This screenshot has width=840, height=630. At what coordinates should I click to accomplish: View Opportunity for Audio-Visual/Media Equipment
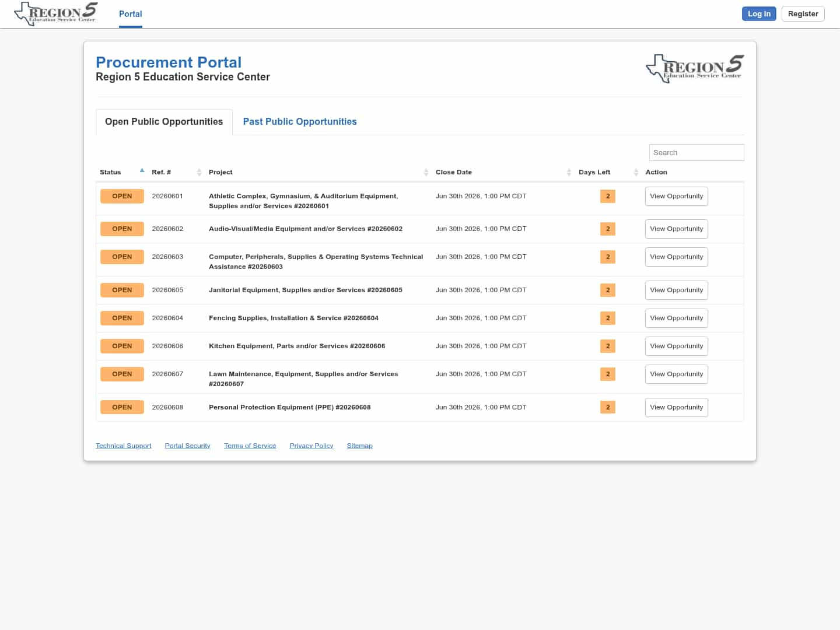(677, 229)
